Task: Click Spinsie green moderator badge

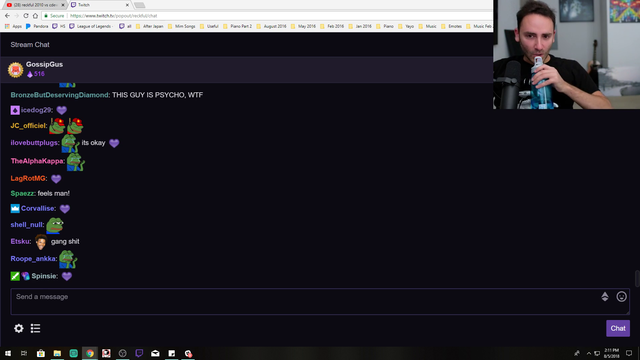Action: 15,276
